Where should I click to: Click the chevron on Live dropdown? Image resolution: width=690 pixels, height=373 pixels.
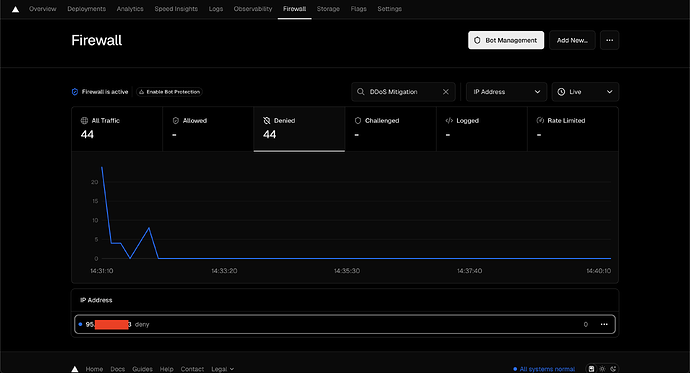tap(609, 92)
